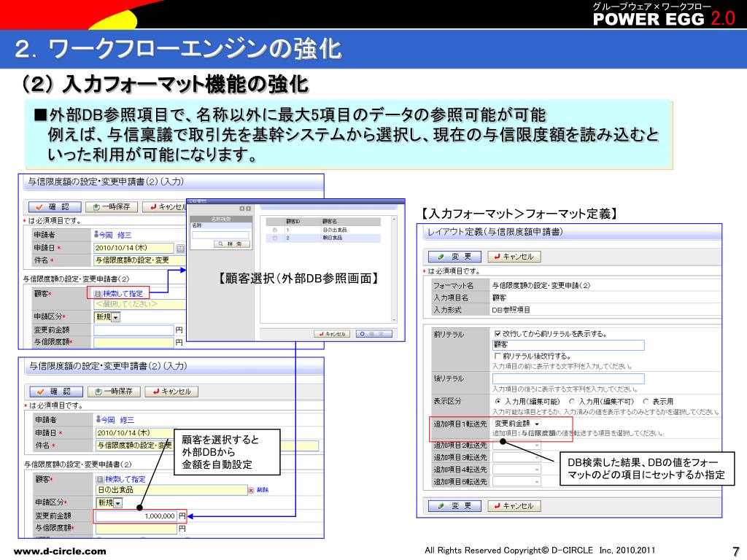Click the empty 変更前金額 field in the upper form
This screenshot has height=560, width=747.
(134, 330)
